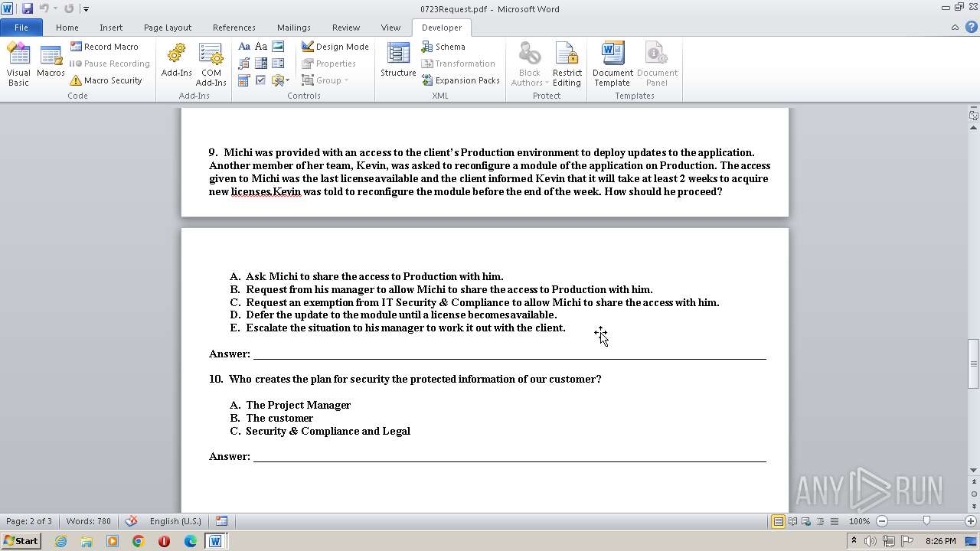This screenshot has width=980, height=551.
Task: Click the proofing errors status icon
Action: click(x=131, y=521)
